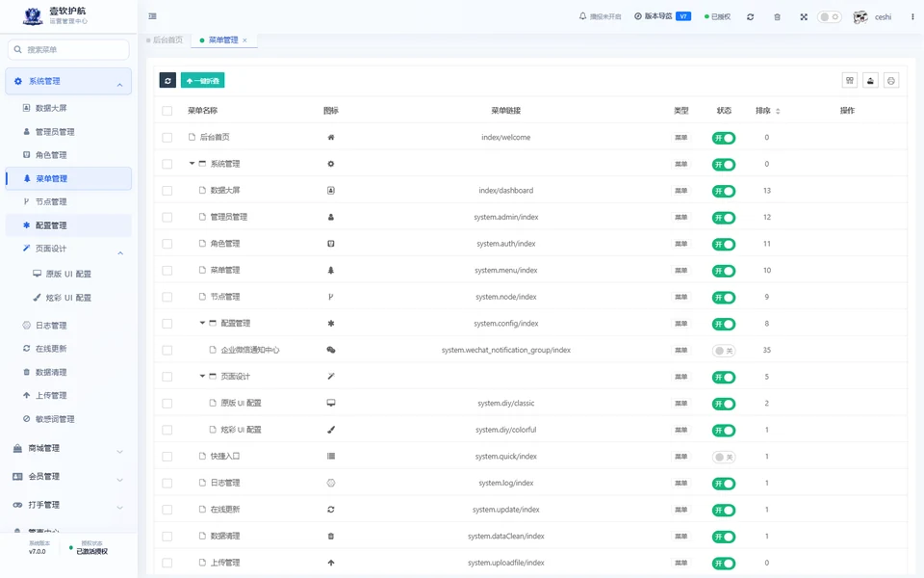Click the 版本导览 V7 link in header
924x578 pixels.
pos(662,16)
